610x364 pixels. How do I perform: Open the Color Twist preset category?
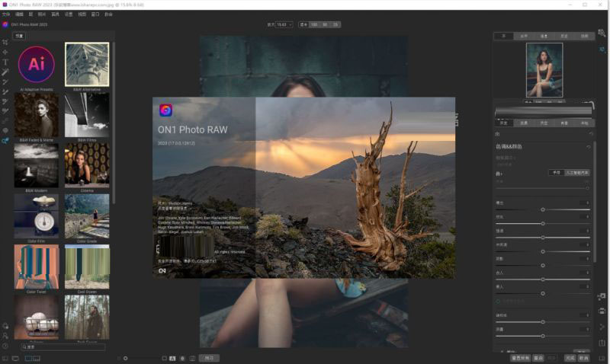[x=36, y=267]
